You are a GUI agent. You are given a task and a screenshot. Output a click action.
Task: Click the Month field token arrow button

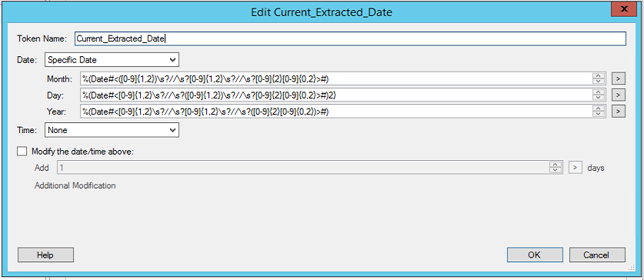[618, 78]
